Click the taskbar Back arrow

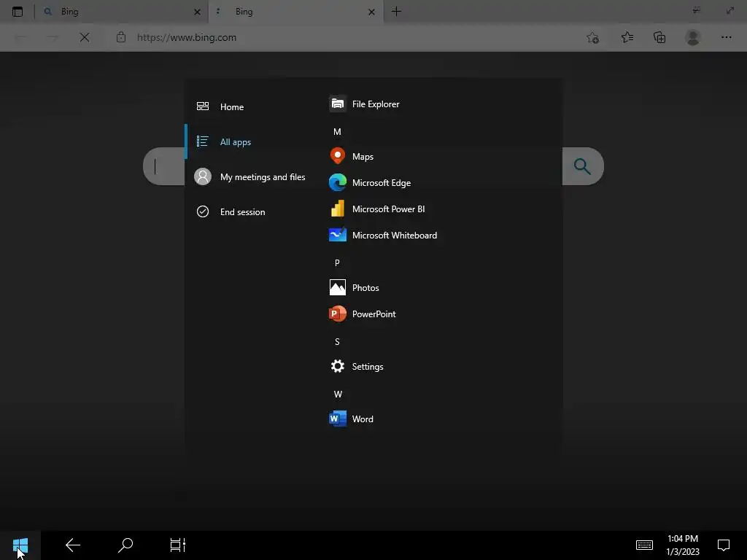73,545
